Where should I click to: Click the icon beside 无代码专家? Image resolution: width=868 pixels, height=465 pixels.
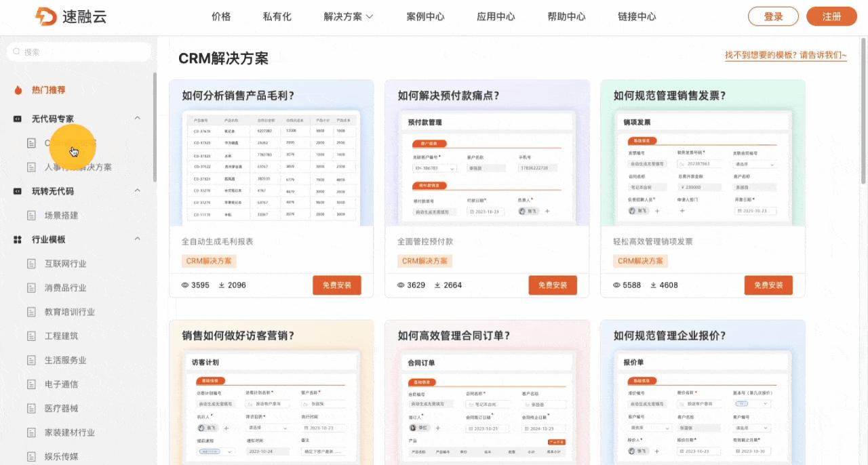16,118
